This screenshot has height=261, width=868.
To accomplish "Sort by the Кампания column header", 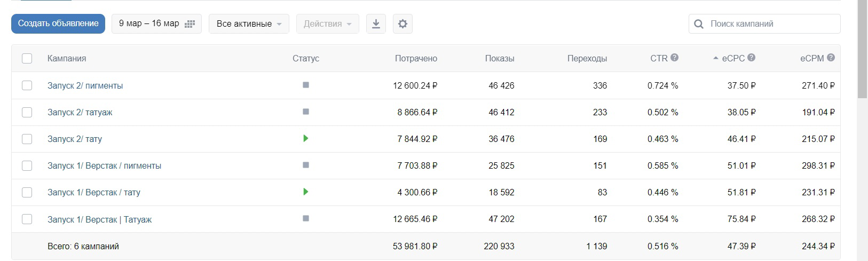I will click(x=67, y=58).
